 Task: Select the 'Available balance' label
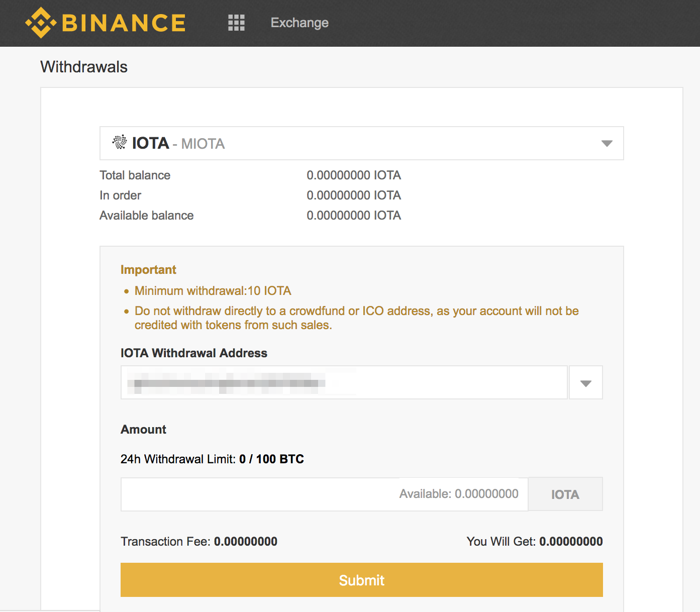[x=147, y=216]
